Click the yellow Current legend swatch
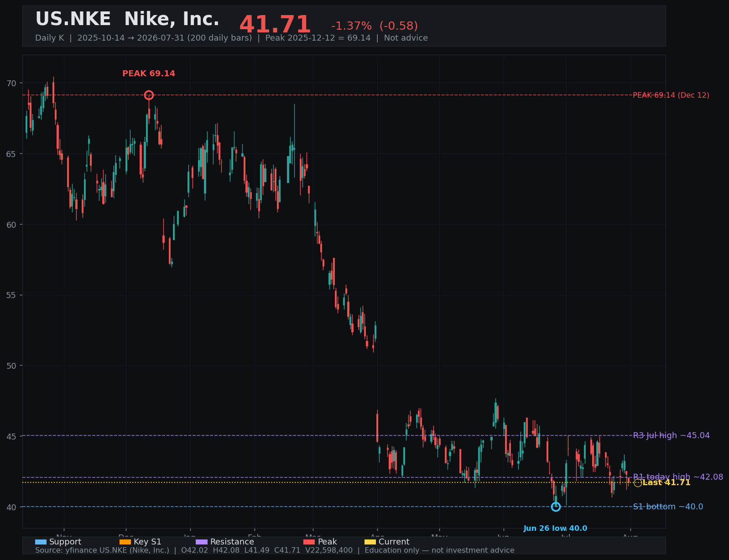This screenshot has width=729, height=560. click(x=370, y=542)
